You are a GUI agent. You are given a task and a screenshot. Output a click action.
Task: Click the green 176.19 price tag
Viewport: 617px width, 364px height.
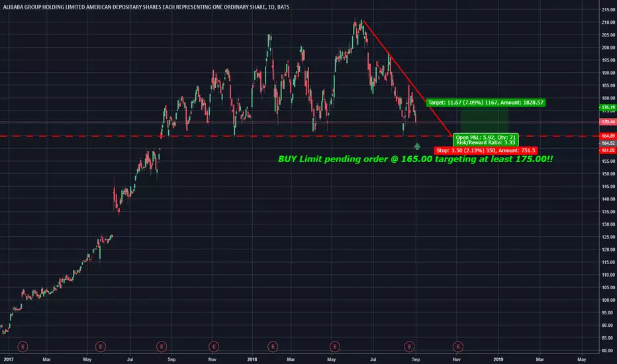(x=608, y=107)
